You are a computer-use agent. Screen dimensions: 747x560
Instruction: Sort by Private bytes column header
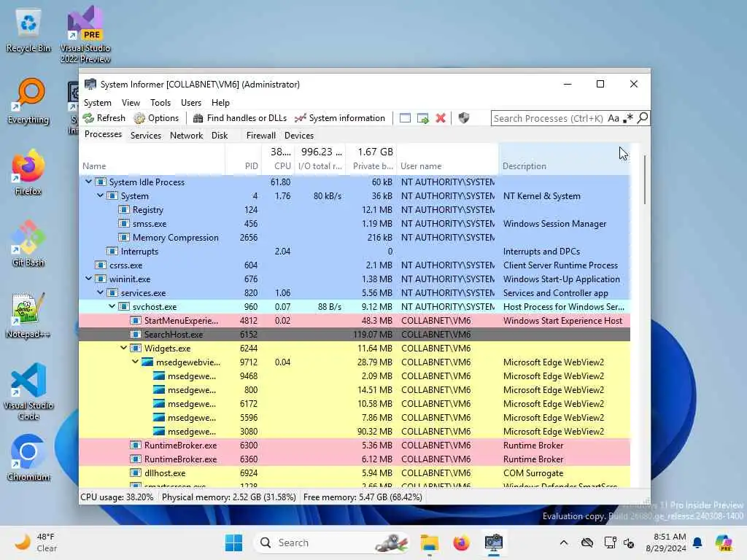371,160
